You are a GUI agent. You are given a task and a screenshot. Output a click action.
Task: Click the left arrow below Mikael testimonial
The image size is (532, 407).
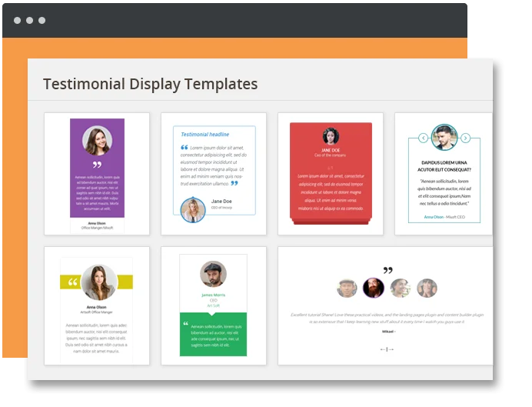point(383,349)
